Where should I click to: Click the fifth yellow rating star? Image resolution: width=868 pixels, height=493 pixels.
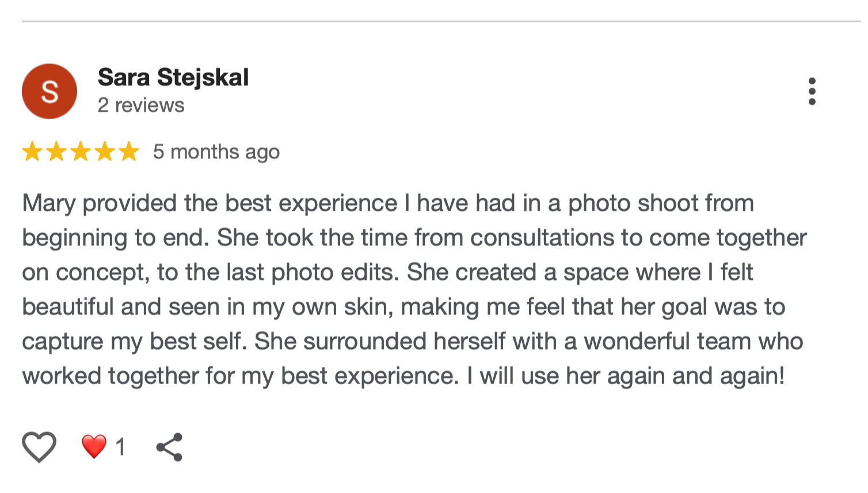click(129, 152)
